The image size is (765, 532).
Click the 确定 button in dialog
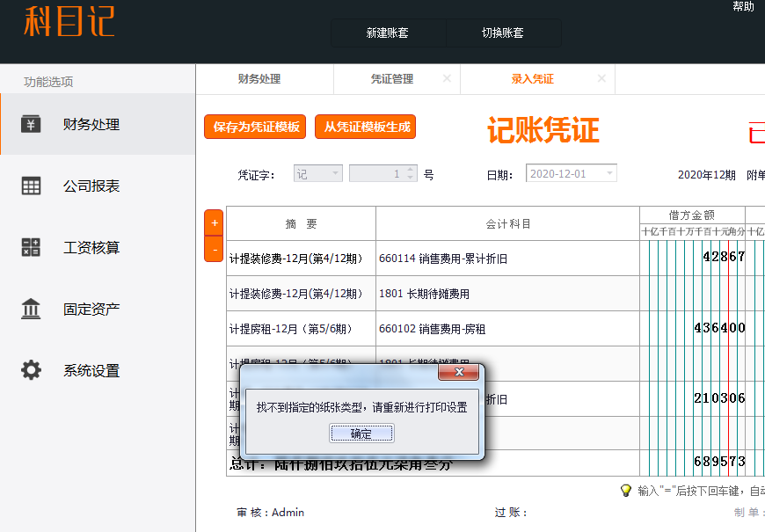tap(361, 434)
